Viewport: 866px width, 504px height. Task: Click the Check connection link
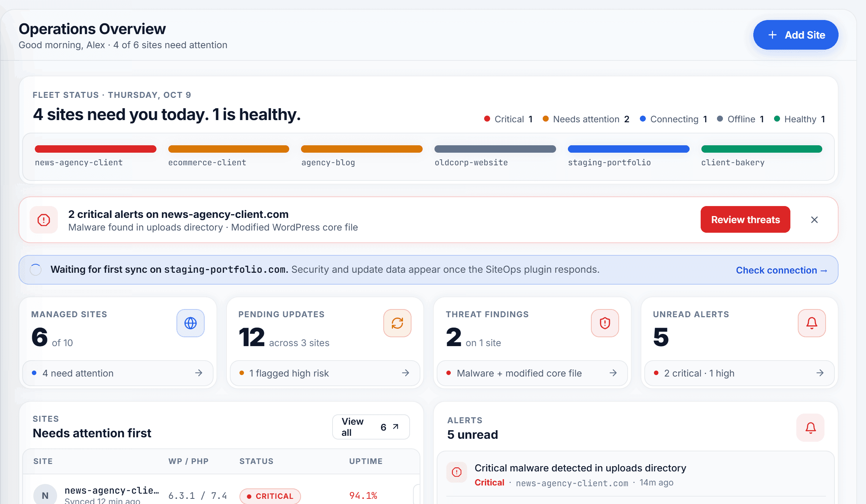[781, 270]
